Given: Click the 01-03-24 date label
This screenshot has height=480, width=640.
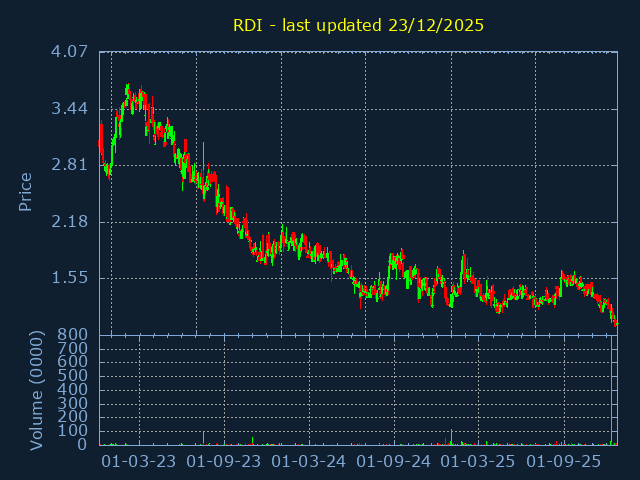Looking at the screenshot, I should coord(309,462).
